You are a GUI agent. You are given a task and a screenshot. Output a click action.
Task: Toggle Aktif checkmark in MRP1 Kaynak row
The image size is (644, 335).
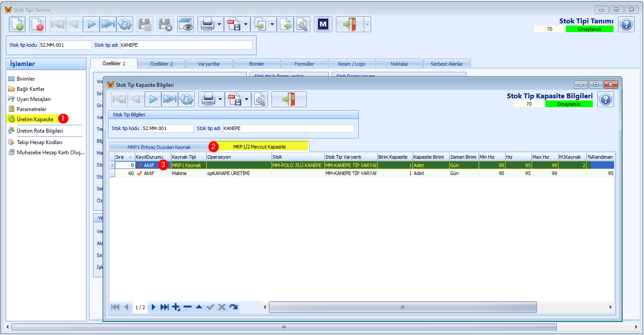point(140,165)
